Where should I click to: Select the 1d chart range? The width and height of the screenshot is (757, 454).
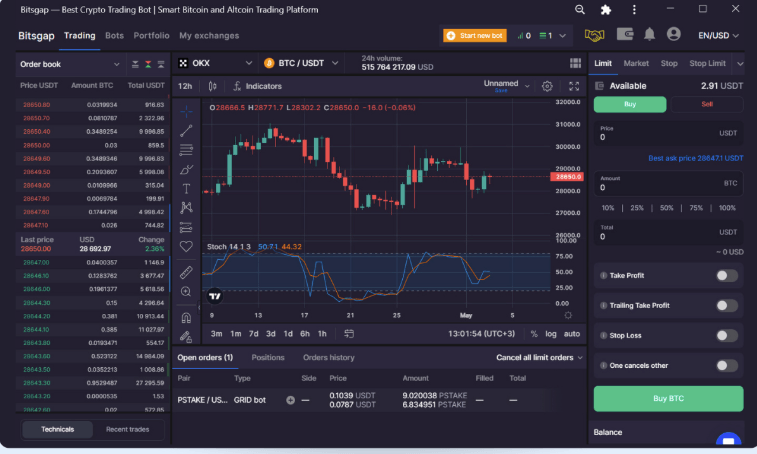click(288, 334)
